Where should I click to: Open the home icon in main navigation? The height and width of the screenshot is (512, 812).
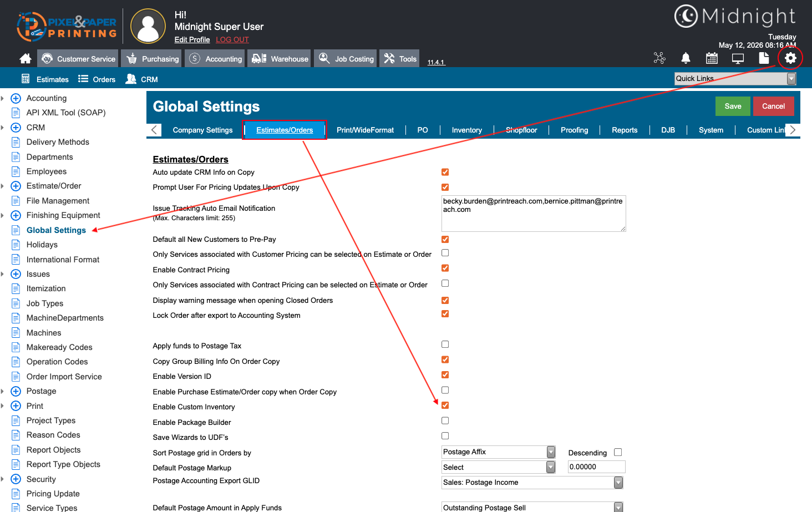25,58
